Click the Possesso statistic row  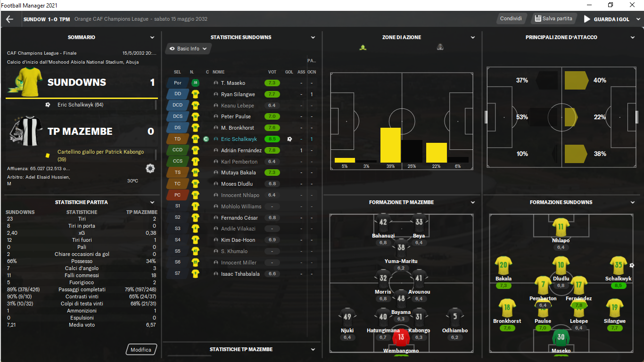(82, 261)
